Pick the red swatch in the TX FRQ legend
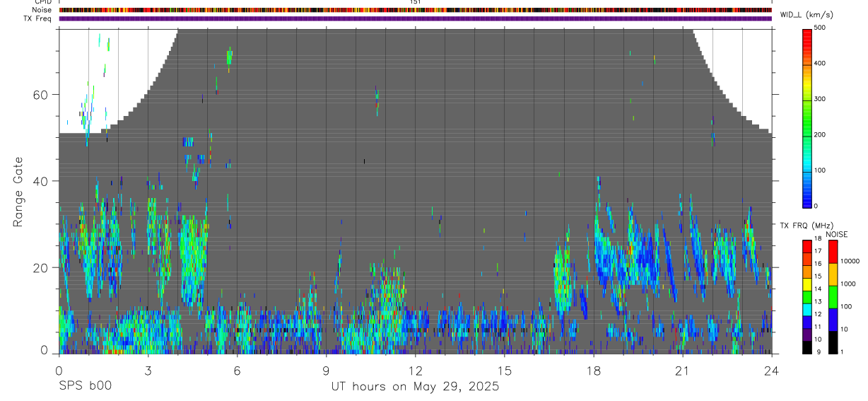 coord(807,247)
